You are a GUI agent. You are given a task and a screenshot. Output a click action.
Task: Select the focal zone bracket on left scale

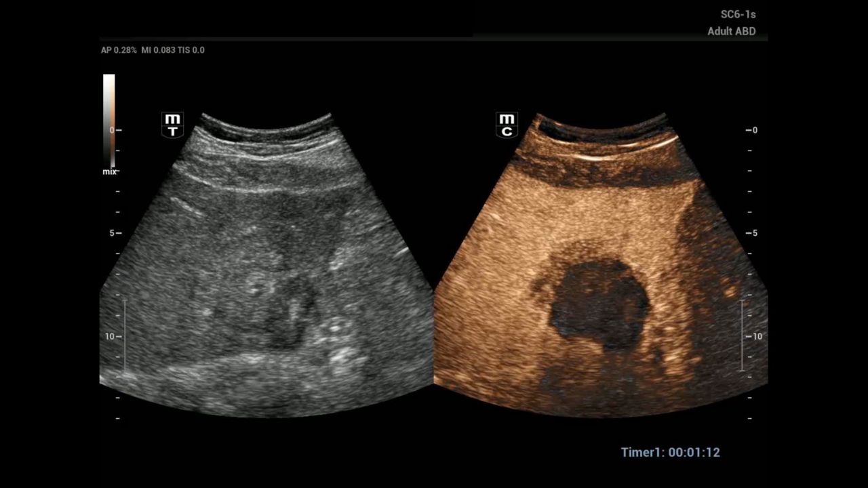tap(124, 337)
